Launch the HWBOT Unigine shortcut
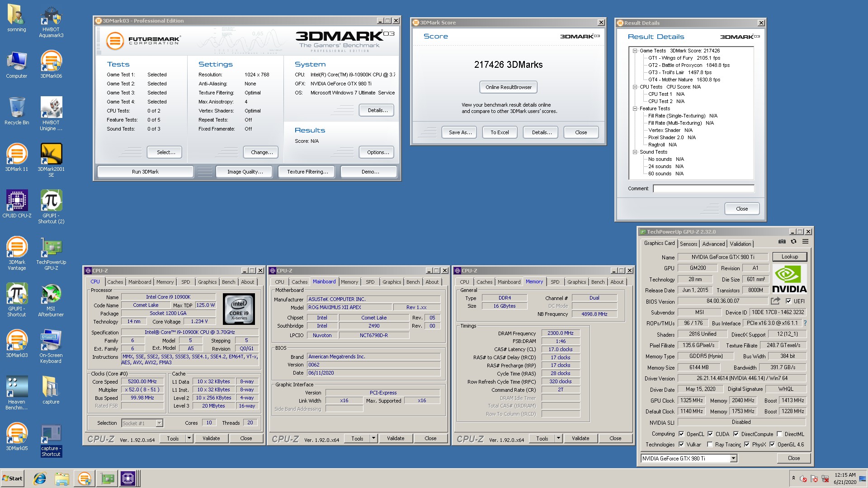 tap(51, 114)
